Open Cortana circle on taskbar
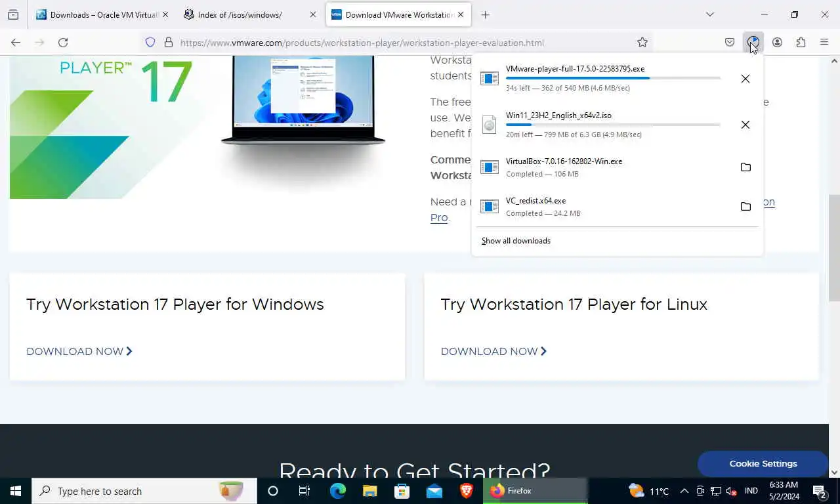The width and height of the screenshot is (840, 504). coord(273,491)
